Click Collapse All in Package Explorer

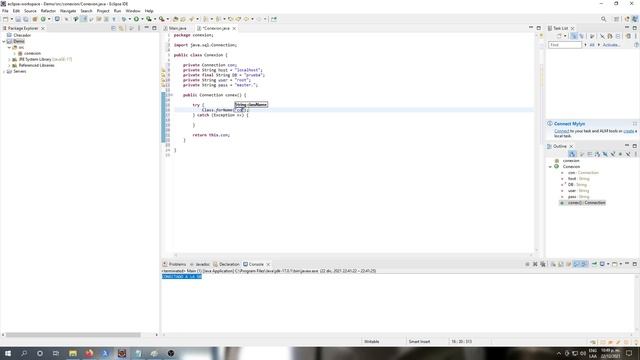[113, 28]
